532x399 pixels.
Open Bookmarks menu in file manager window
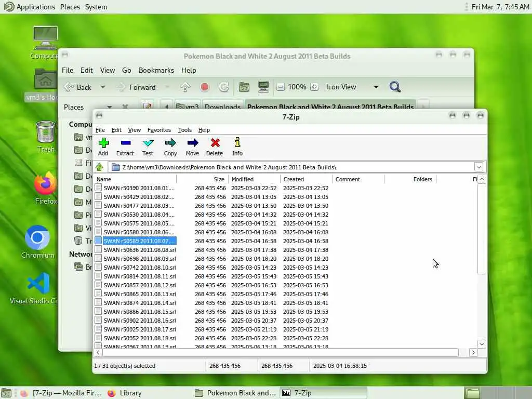[x=156, y=70]
